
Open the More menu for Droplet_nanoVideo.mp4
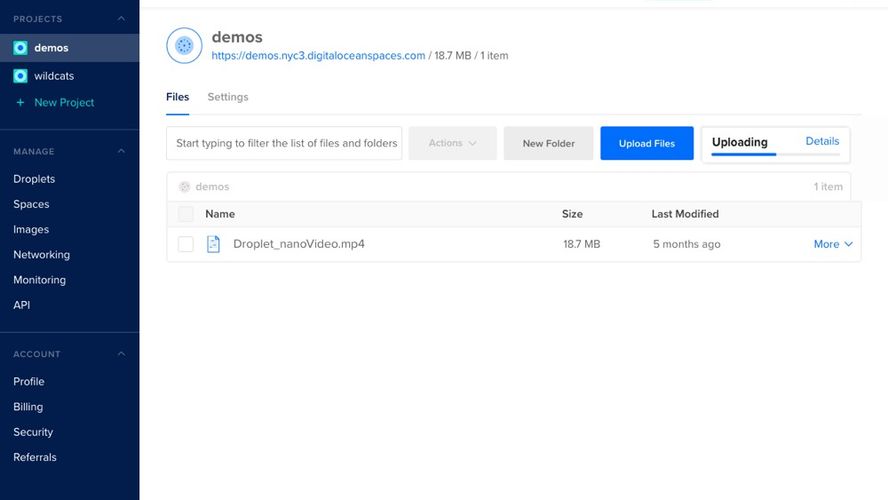pyautogui.click(x=833, y=244)
